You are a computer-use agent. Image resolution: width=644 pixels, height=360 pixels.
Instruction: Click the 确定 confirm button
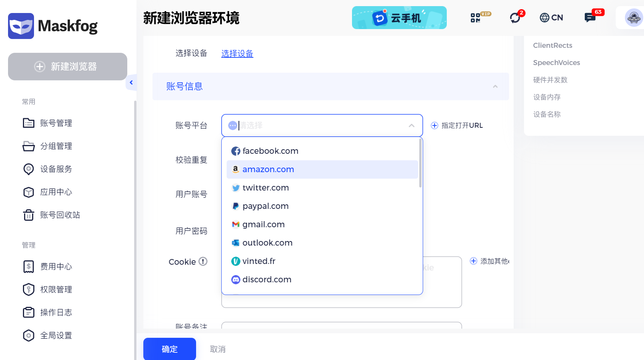point(170,349)
